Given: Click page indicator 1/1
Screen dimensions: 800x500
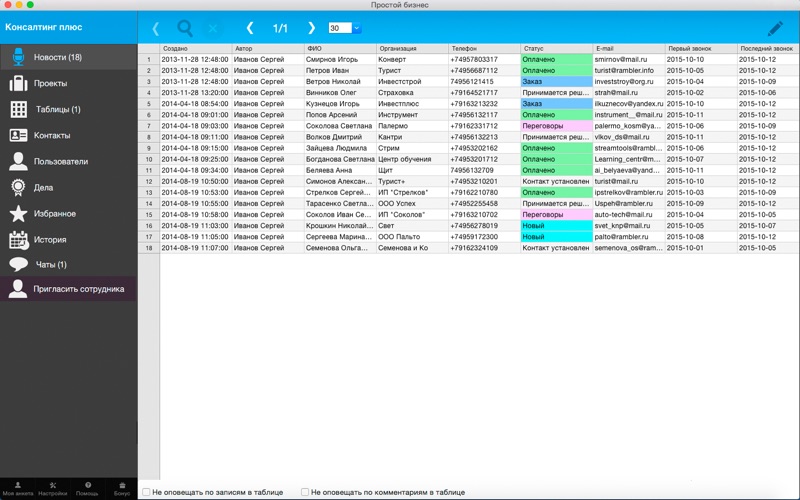Looking at the screenshot, I should pos(280,28).
